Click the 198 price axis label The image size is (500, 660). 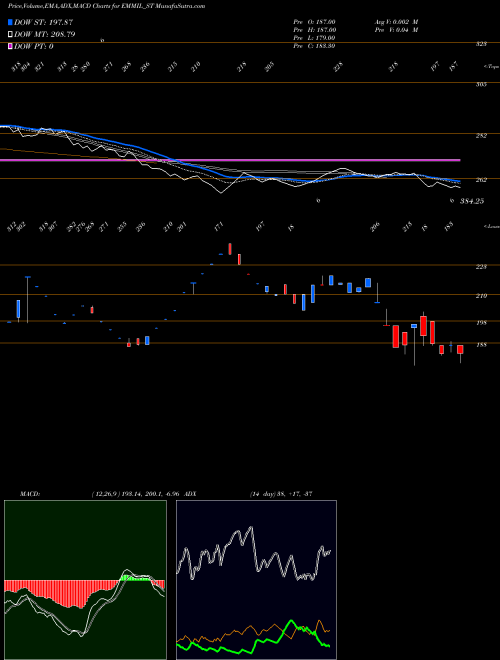coord(481,323)
